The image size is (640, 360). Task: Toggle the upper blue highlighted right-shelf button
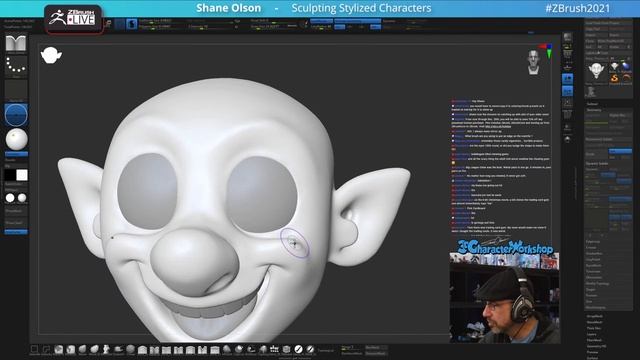(567, 78)
